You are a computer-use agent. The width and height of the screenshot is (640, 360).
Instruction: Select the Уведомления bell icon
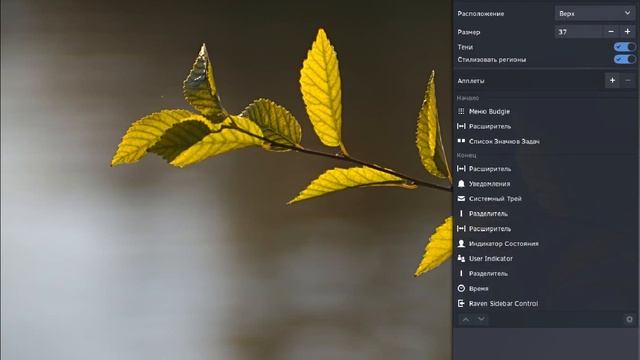461,184
